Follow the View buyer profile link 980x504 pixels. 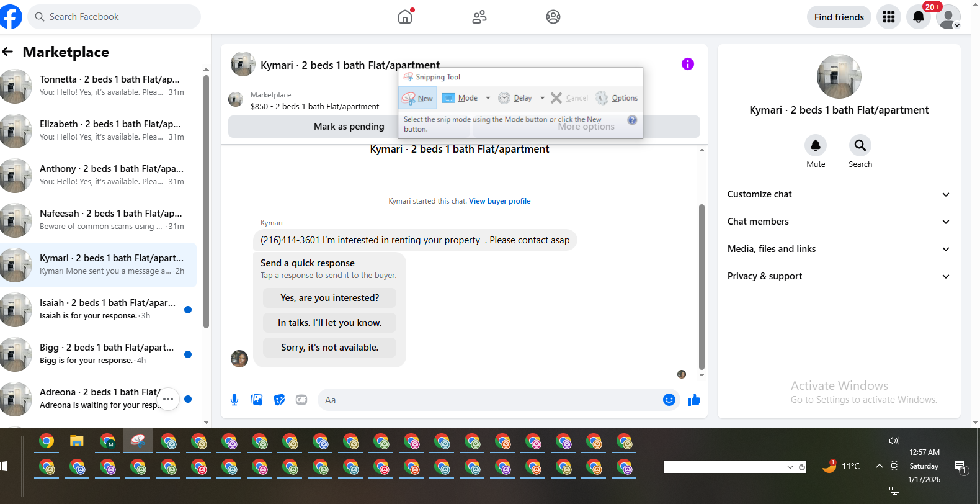click(x=500, y=201)
